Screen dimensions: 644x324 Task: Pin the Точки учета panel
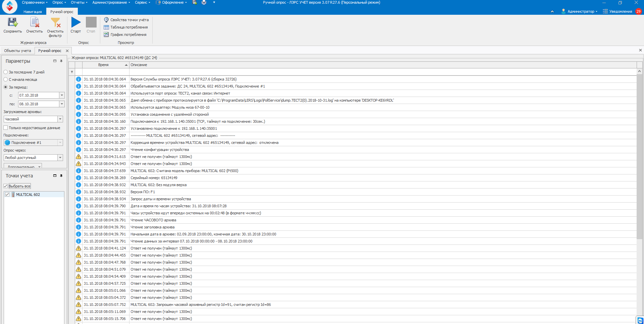(x=61, y=176)
